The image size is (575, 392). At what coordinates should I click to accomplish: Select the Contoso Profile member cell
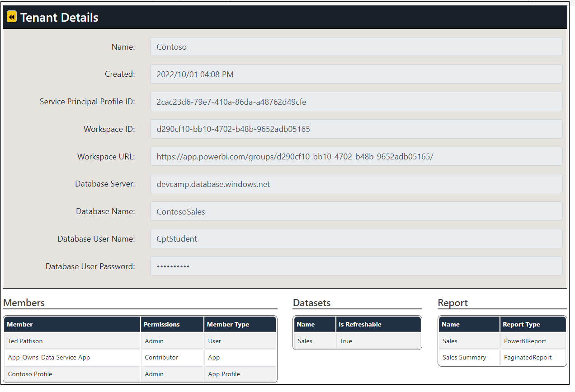72,374
